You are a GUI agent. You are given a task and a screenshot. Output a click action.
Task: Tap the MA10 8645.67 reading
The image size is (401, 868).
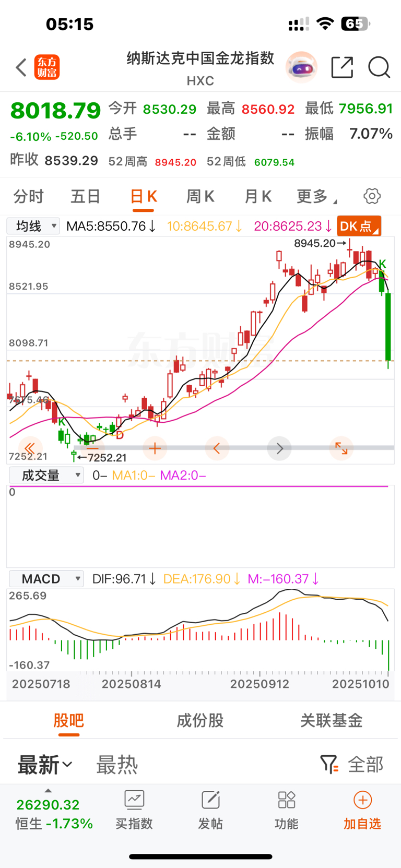point(205,226)
